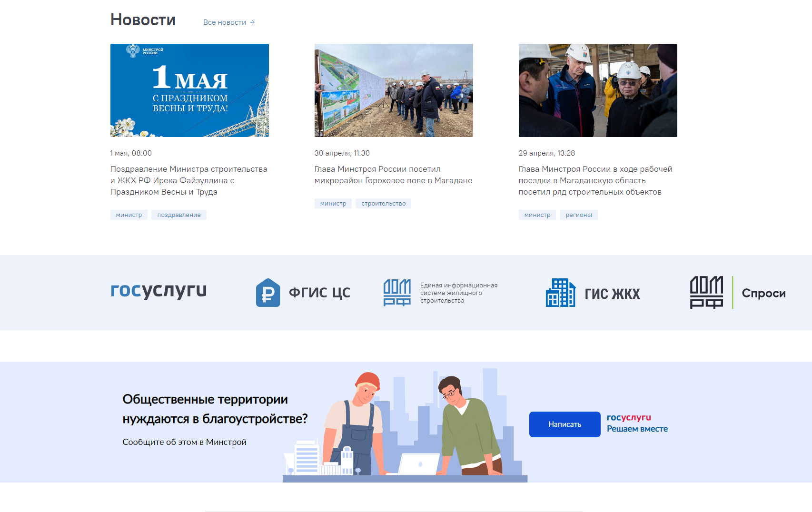Click the 'Написать' button
Screen dimensions: 812x512
click(x=565, y=424)
